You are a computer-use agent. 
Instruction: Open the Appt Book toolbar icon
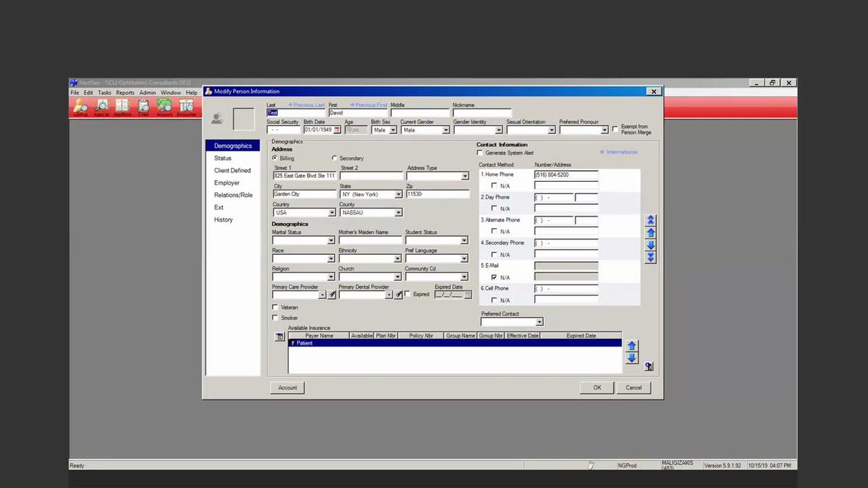[122, 106]
